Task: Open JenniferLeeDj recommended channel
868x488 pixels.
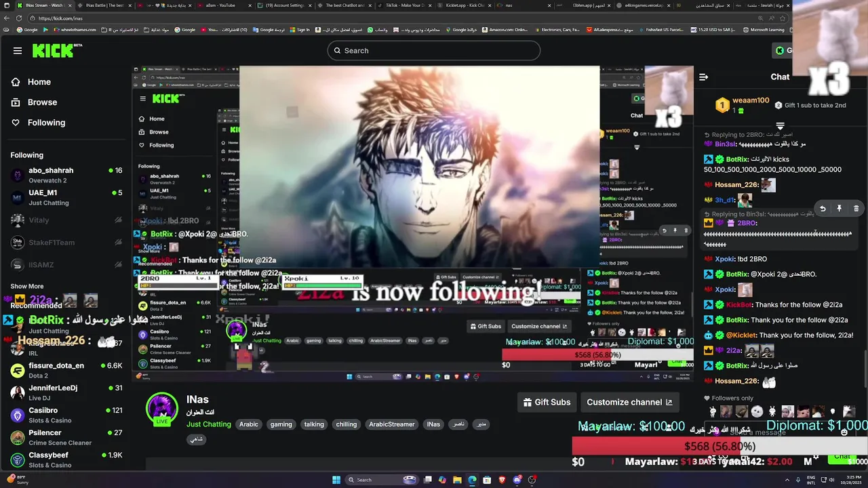Action: [x=66, y=393]
